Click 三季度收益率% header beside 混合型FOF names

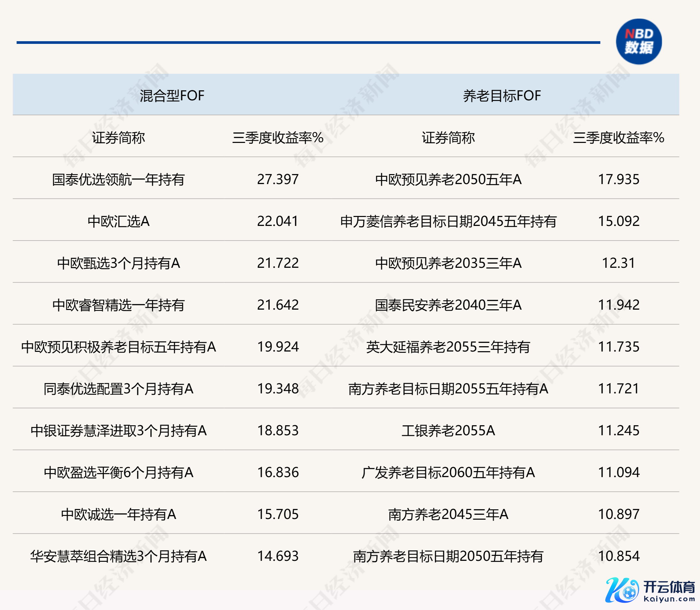point(278,138)
